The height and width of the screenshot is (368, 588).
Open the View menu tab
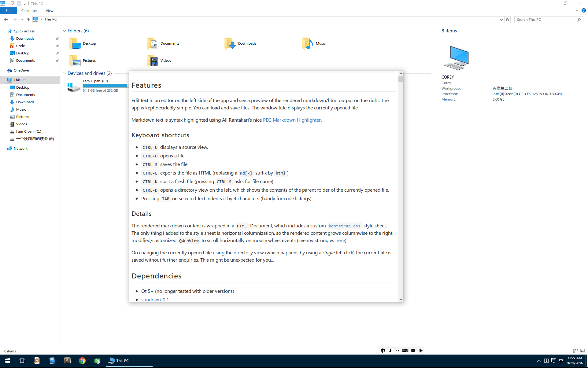[x=50, y=11]
